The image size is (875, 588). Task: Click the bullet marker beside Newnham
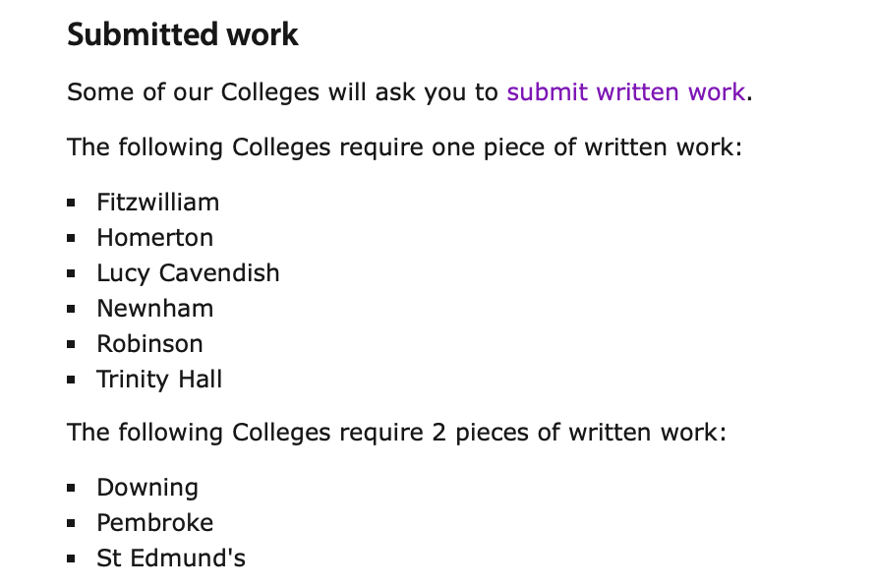[71, 309]
